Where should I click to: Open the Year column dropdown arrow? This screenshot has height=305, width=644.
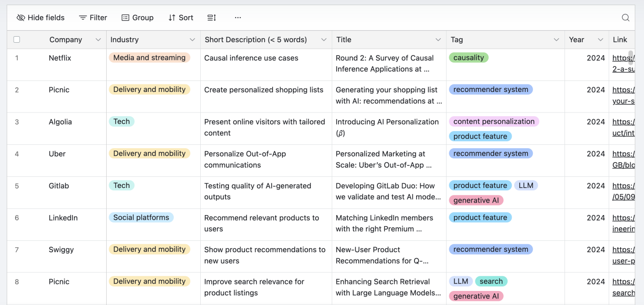pos(600,40)
